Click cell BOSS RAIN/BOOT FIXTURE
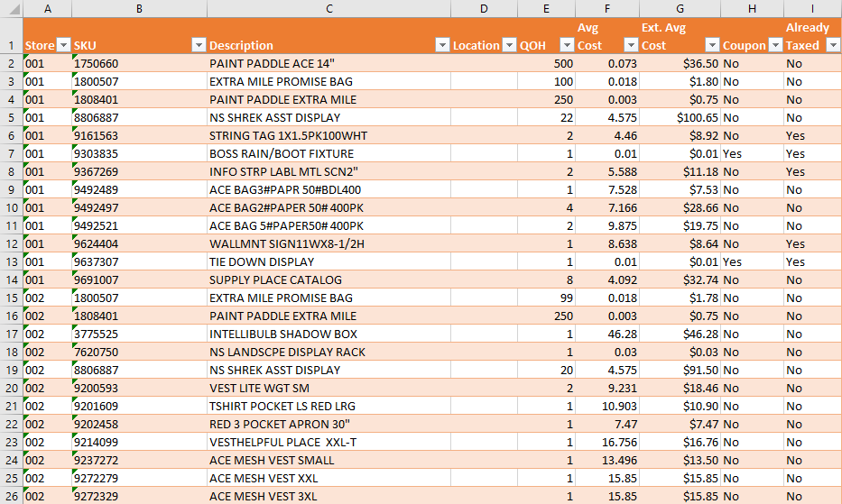Screen dimensions: 842x504 point(328,153)
